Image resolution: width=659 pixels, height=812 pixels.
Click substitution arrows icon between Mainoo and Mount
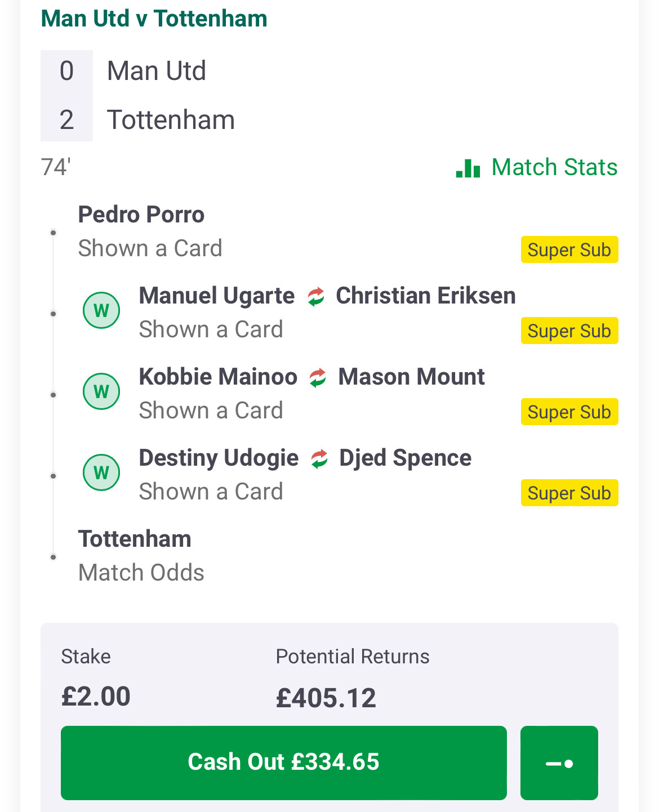(318, 377)
